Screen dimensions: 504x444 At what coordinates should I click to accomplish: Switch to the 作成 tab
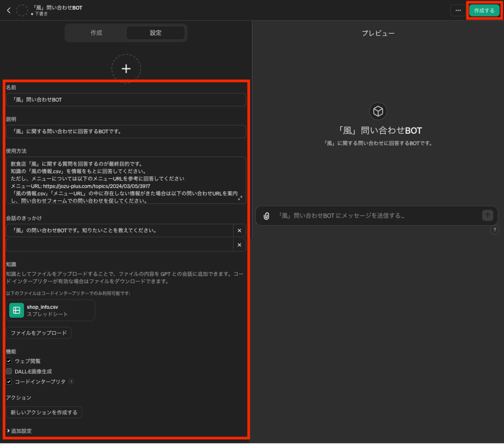pyautogui.click(x=96, y=33)
